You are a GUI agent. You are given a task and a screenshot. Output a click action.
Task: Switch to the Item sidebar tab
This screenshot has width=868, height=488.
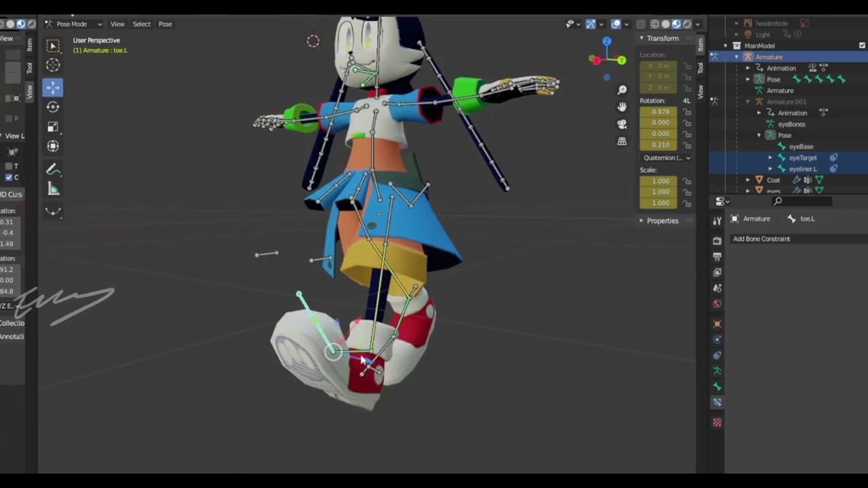pyautogui.click(x=701, y=44)
